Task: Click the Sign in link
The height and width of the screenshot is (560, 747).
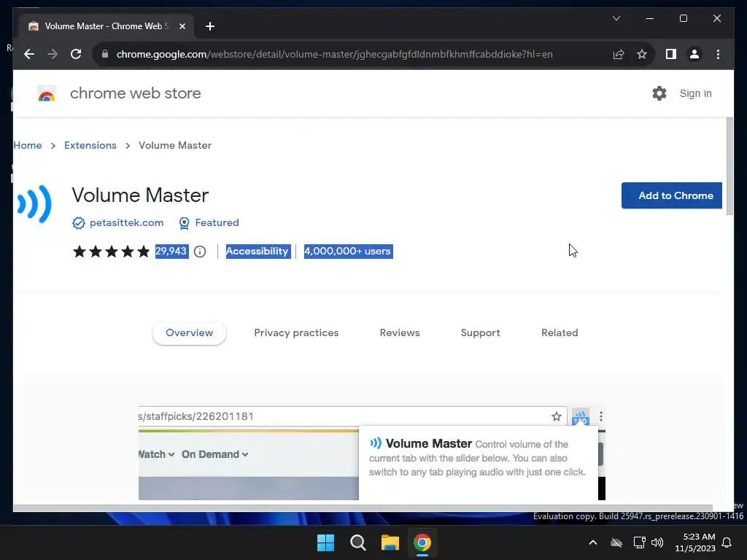Action: [695, 93]
